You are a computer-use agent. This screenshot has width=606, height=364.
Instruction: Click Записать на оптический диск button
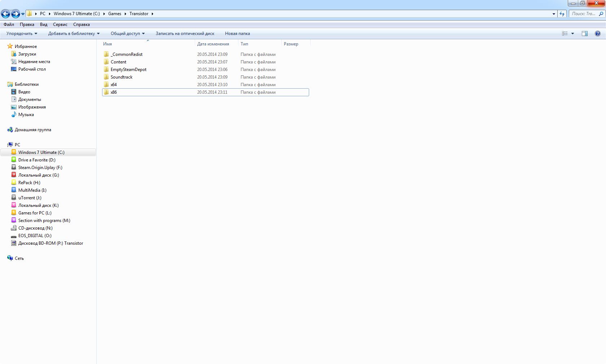click(x=185, y=34)
